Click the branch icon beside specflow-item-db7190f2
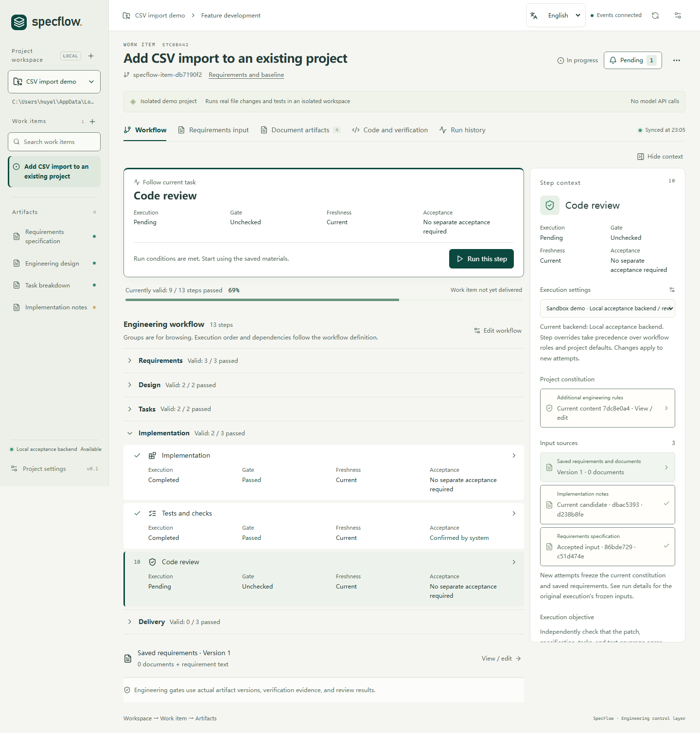Screen dimensions: 700x733 click(127, 75)
